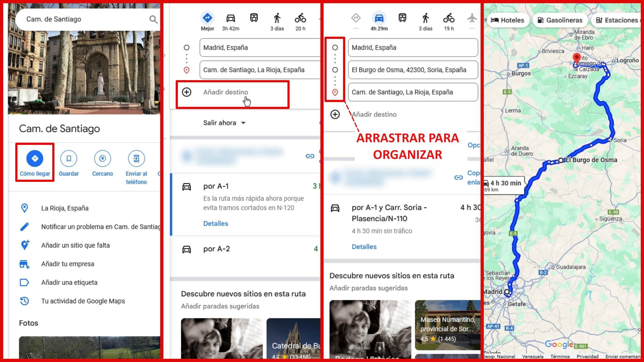This screenshot has height=362, width=644.
Task: Select the Mejor travel mode tab
Action: click(207, 21)
